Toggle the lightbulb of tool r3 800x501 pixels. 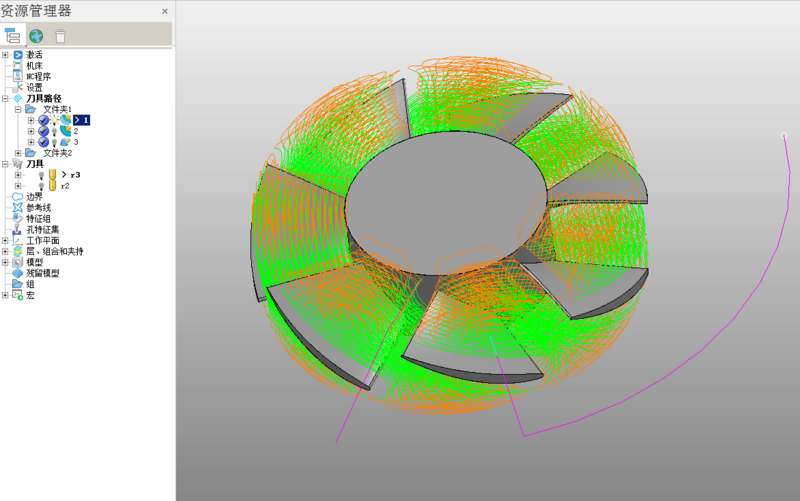tap(42, 175)
